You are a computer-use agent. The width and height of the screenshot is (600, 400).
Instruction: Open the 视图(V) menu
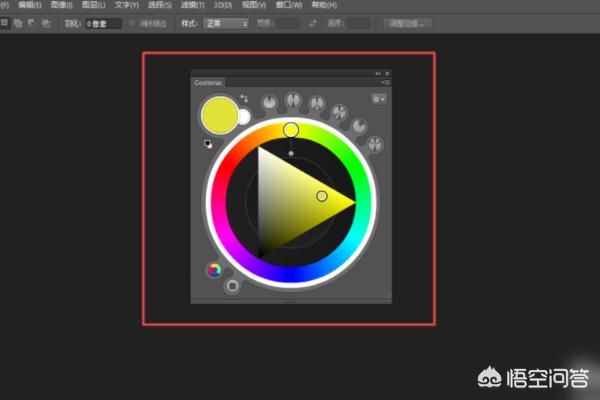pos(254,5)
